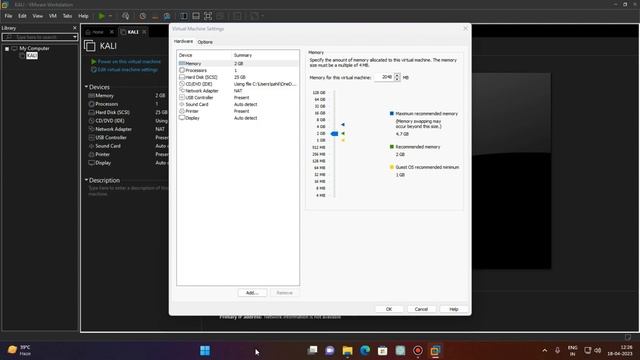Click the green Power On play icon in toolbar
Image resolution: width=640 pixels, height=360 pixels.
101,16
